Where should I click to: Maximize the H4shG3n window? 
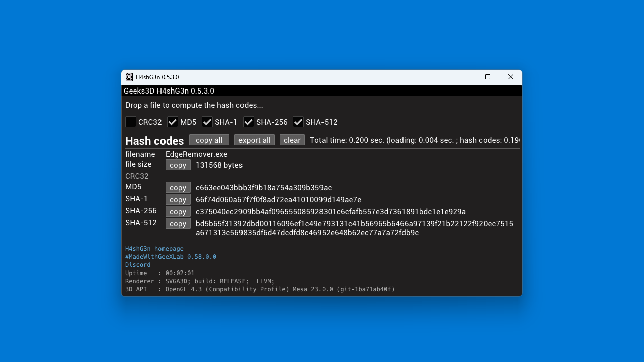488,77
